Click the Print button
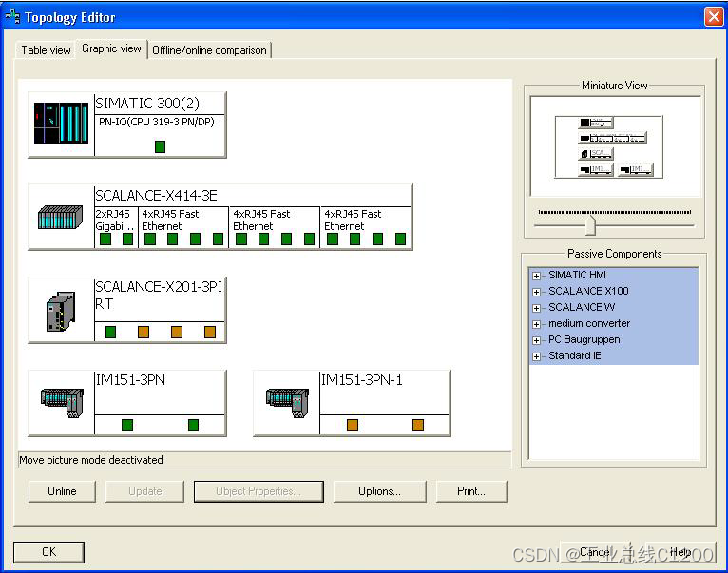Screen dimensions: 728x573 (471, 491)
